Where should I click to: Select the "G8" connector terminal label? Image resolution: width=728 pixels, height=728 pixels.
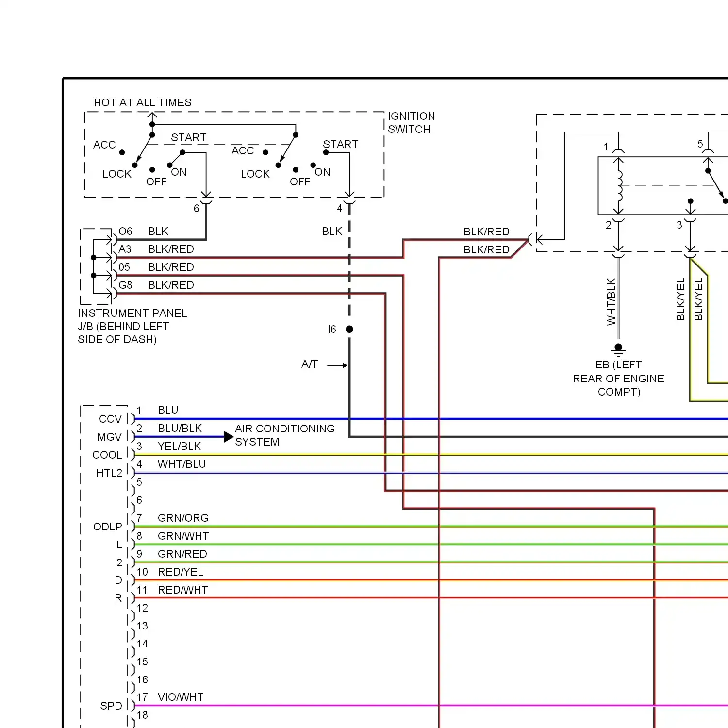click(125, 285)
